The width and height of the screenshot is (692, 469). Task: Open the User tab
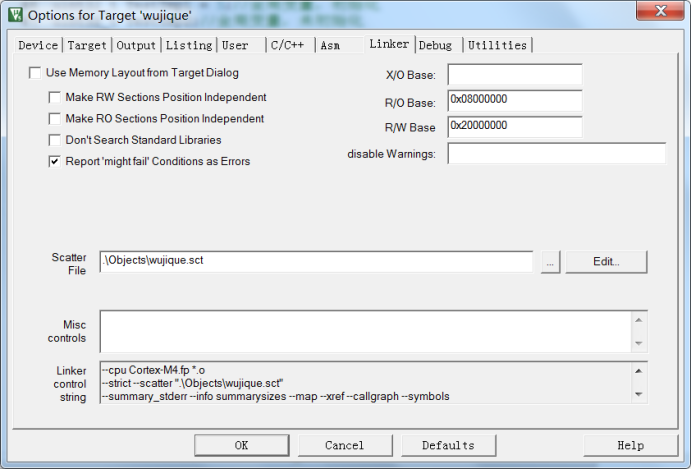[241, 45]
